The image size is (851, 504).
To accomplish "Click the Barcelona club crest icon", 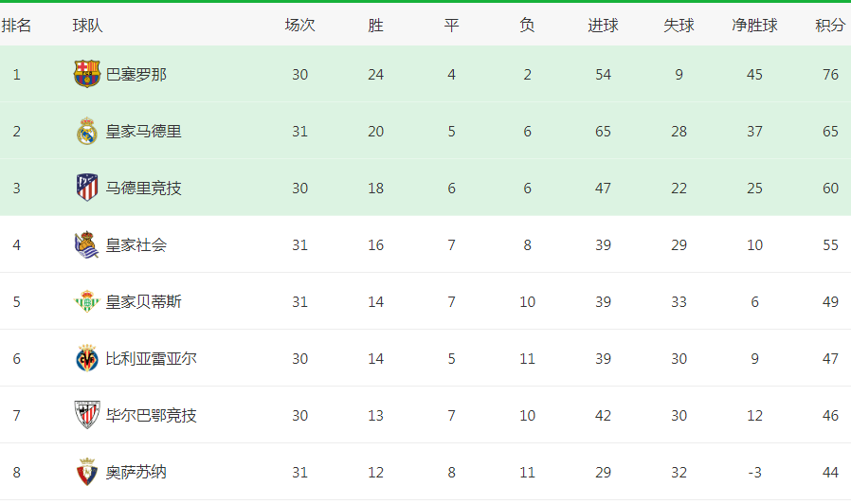I will coord(87,74).
